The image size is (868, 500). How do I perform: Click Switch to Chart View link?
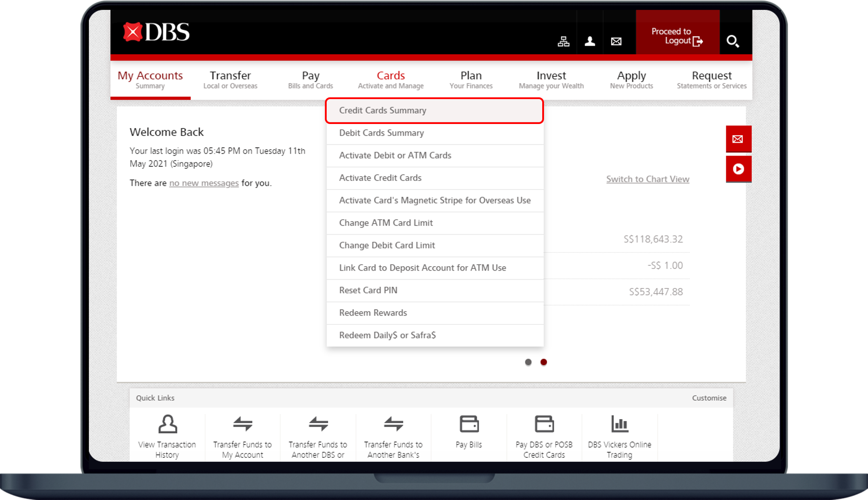click(x=648, y=179)
